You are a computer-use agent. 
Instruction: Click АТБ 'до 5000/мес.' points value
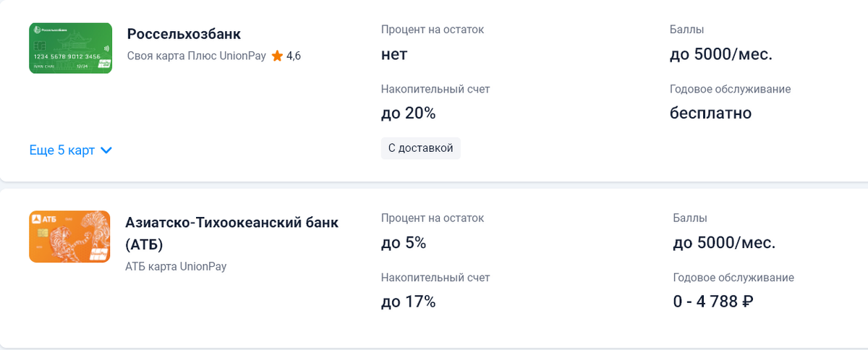(x=724, y=243)
